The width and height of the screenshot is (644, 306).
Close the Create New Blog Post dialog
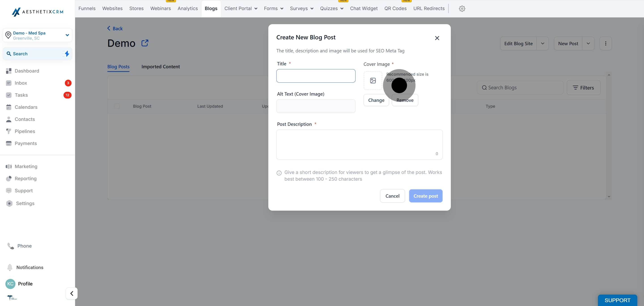click(437, 38)
